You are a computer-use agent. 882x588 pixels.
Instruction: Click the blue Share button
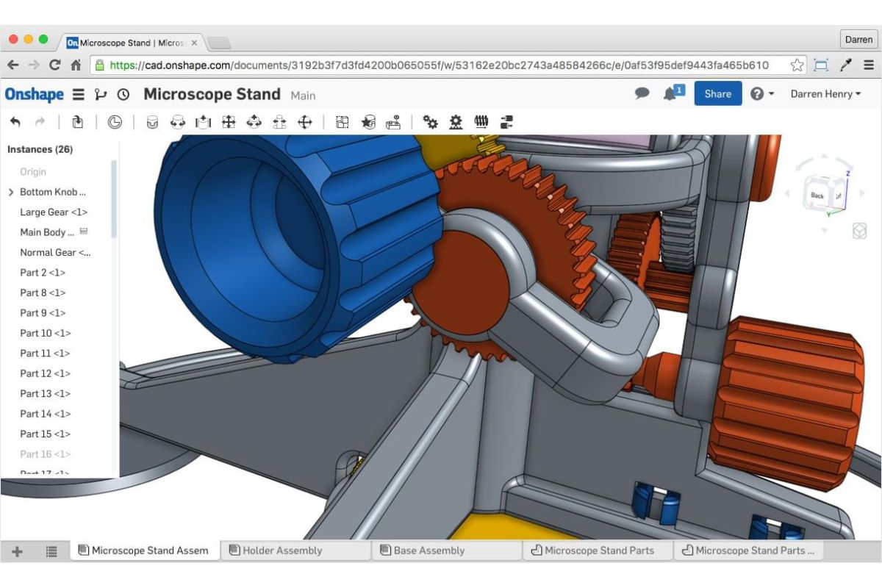[718, 94]
